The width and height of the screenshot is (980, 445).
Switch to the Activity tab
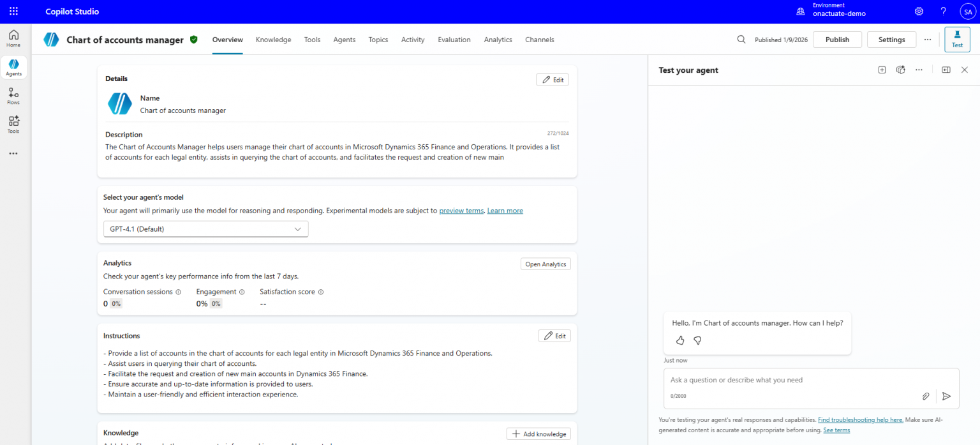(413, 40)
